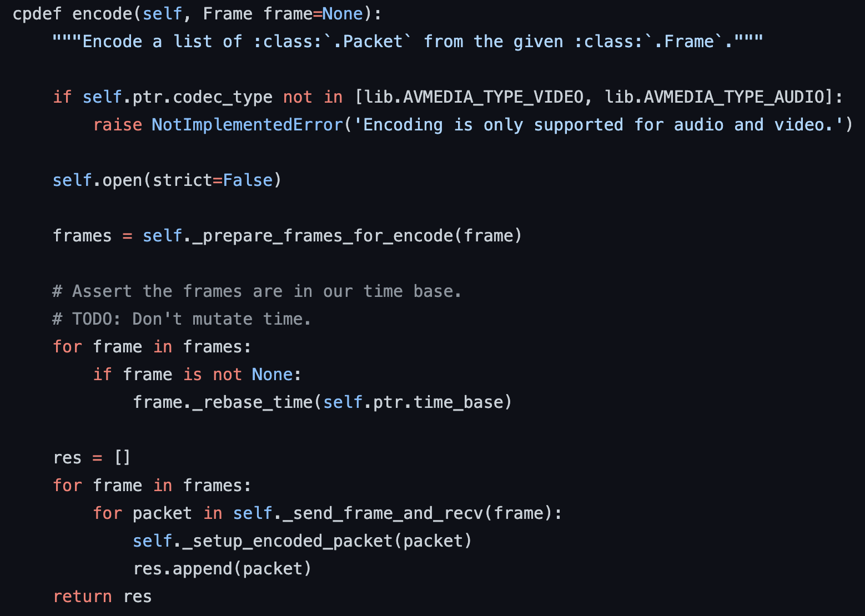
Task: Click the cpdef keyword on the first line
Action: tap(37, 14)
